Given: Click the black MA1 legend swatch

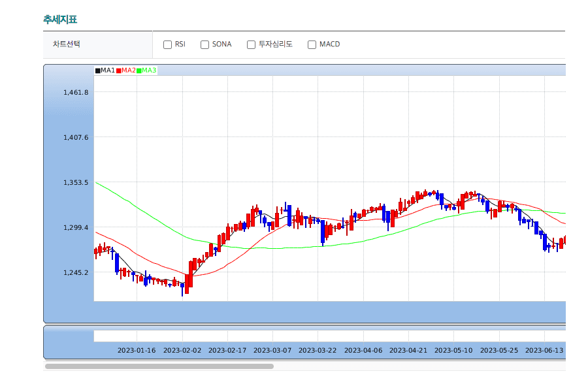Looking at the screenshot, I should coord(98,71).
